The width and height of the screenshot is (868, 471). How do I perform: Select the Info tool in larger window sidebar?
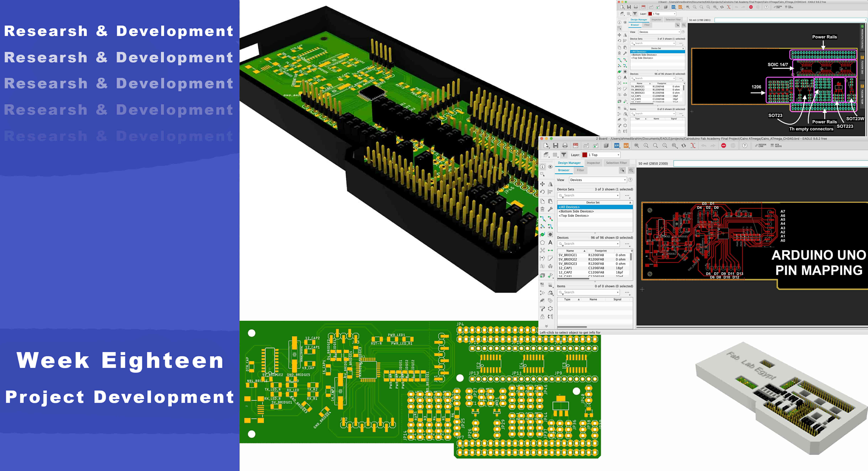pos(543,167)
